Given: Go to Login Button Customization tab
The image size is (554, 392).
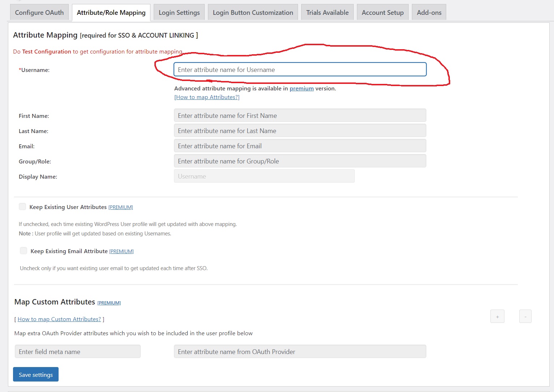Looking at the screenshot, I should (253, 12).
